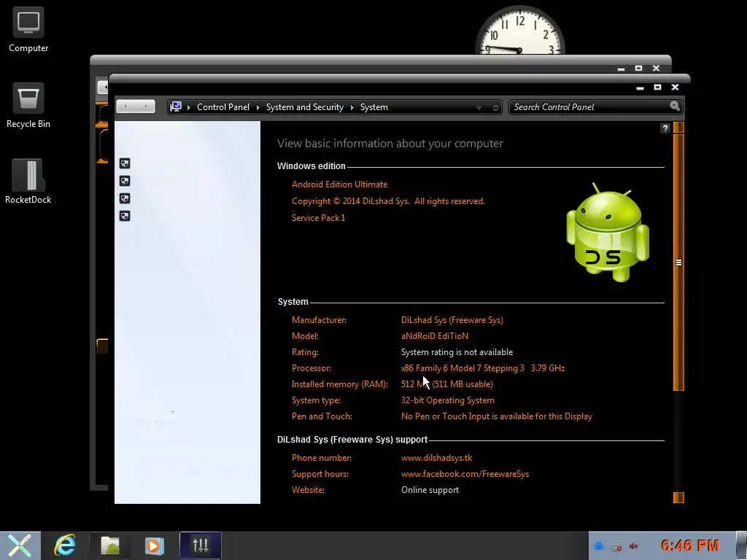Screen dimensions: 747x560
Task: Click the 'DiLshad Sys (Freeware Sys)' manufacturer value
Action: tap(452, 320)
